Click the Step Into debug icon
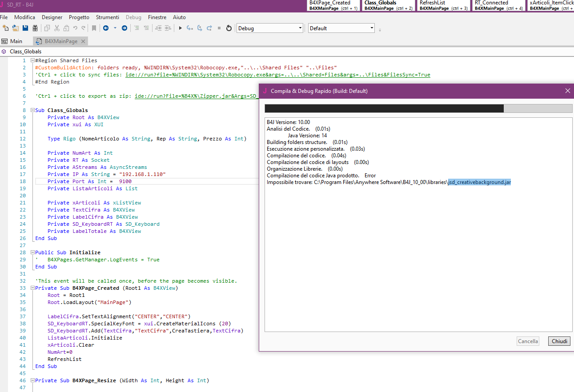The image size is (574, 392). [x=190, y=28]
